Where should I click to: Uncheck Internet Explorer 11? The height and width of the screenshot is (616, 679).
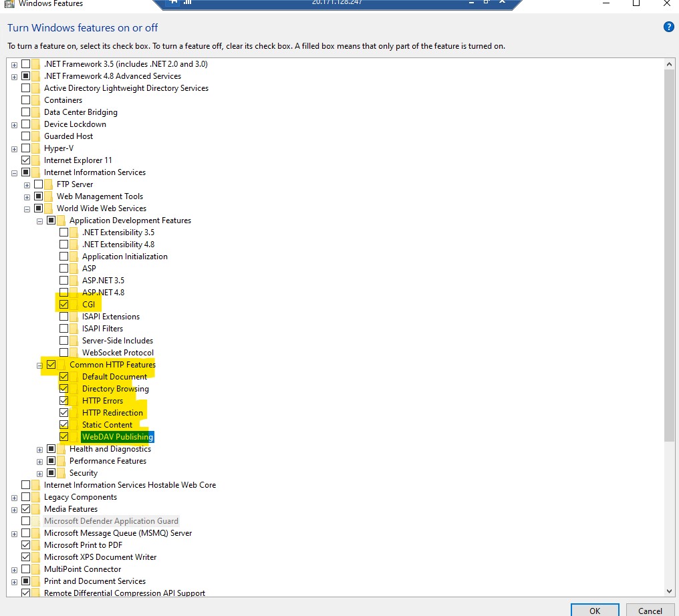coord(25,160)
